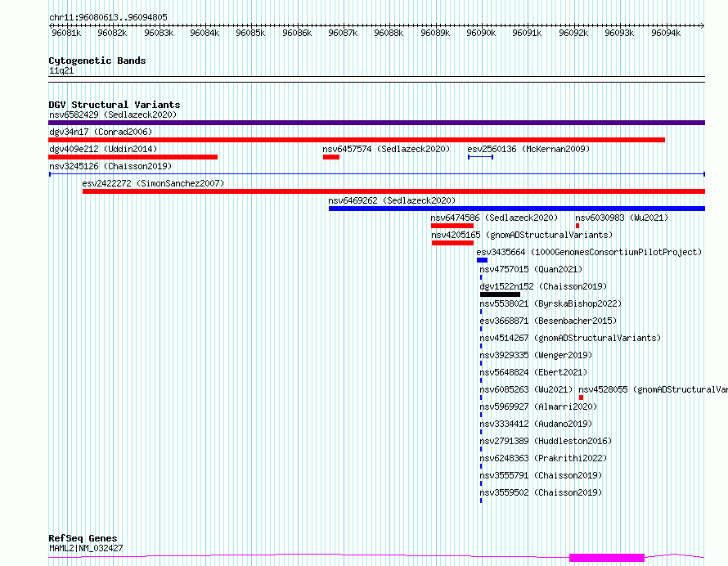
Task: Open nsv4514267 (gnomADStructuralVariants) label
Action: tap(570, 338)
